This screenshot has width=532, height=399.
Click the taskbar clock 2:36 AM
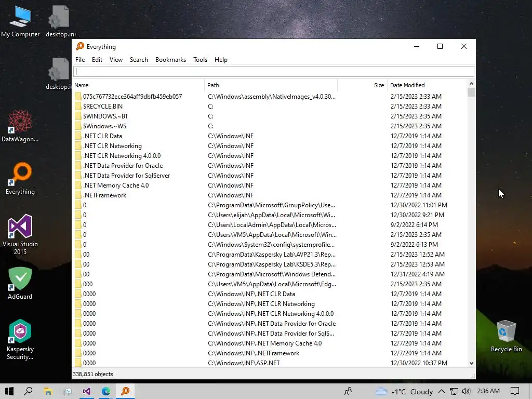tap(488, 391)
